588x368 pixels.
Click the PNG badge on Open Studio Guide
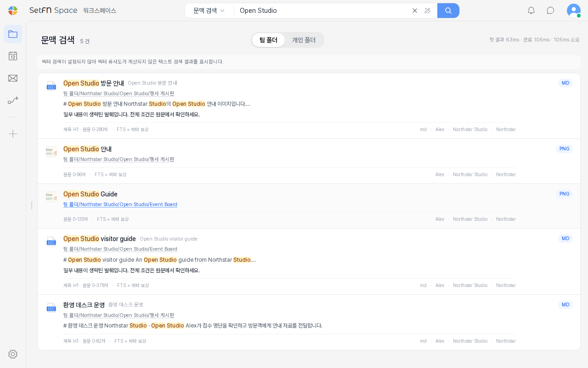[565, 194]
